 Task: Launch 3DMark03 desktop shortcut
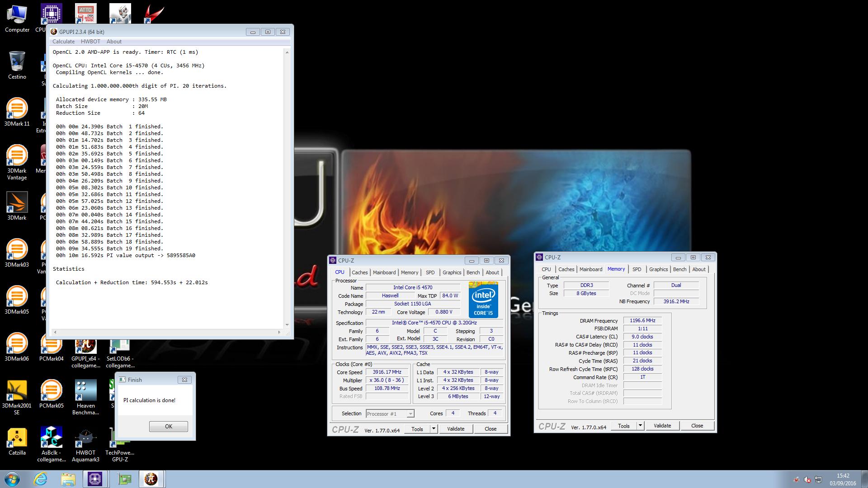click(x=17, y=253)
